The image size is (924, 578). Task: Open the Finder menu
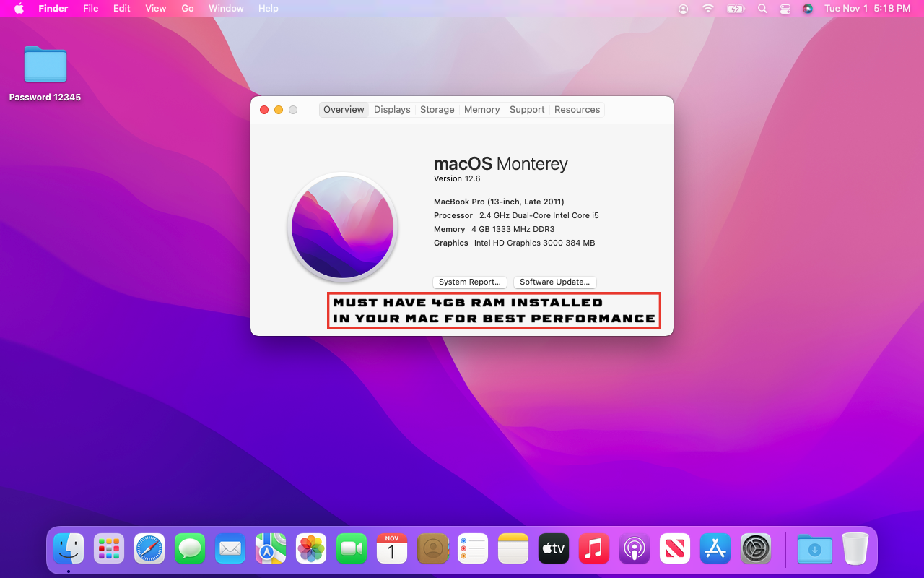click(53, 9)
